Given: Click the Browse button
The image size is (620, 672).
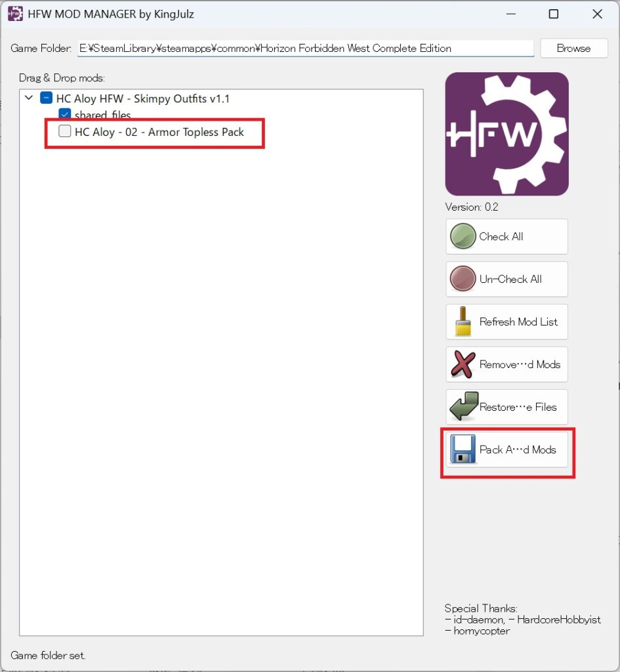Looking at the screenshot, I should 573,48.
